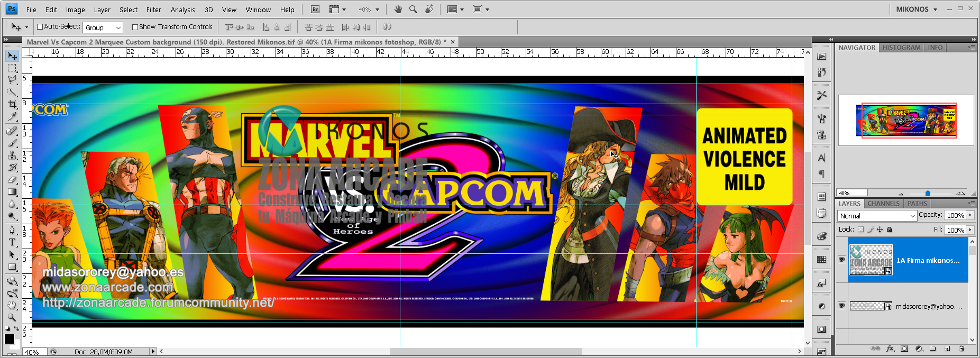Choose the Path Selection tool

point(12,254)
